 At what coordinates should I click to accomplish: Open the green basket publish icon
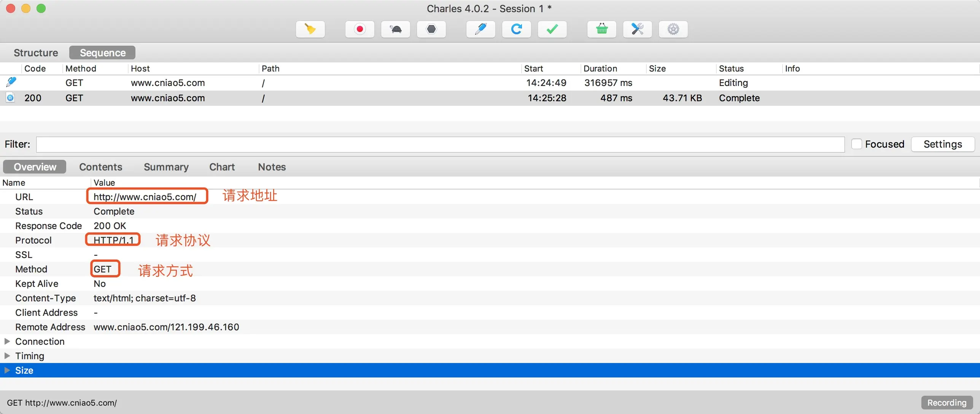point(601,29)
